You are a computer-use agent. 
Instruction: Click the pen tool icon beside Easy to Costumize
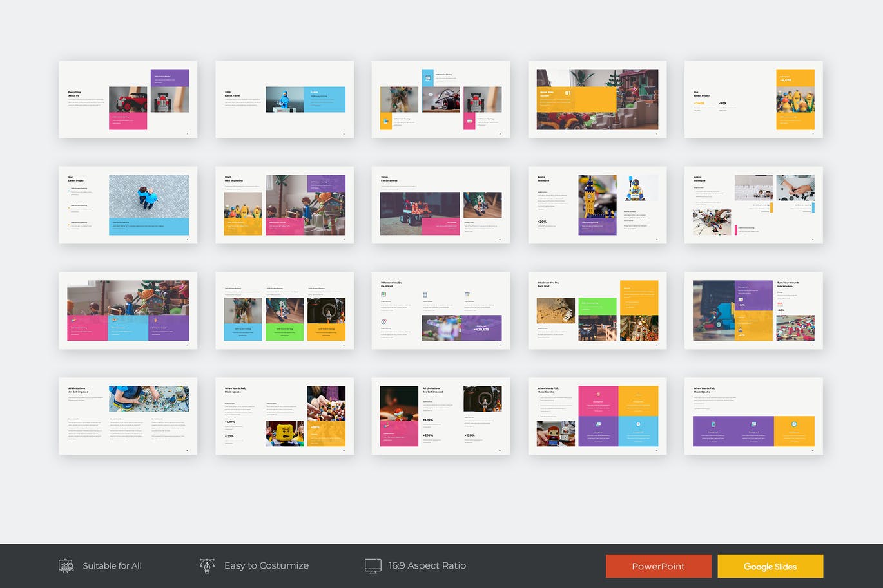(x=207, y=565)
